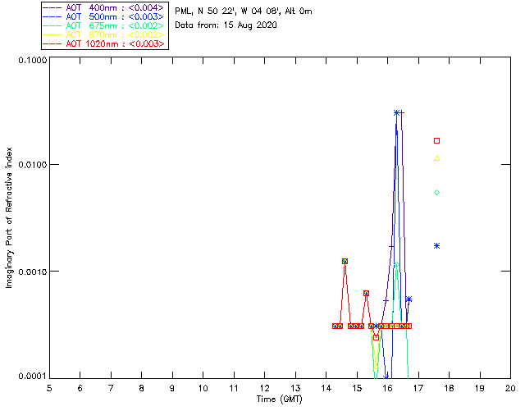Click the AOT 675nm legend entry
The width and height of the screenshot is (525, 420).
click(104, 25)
